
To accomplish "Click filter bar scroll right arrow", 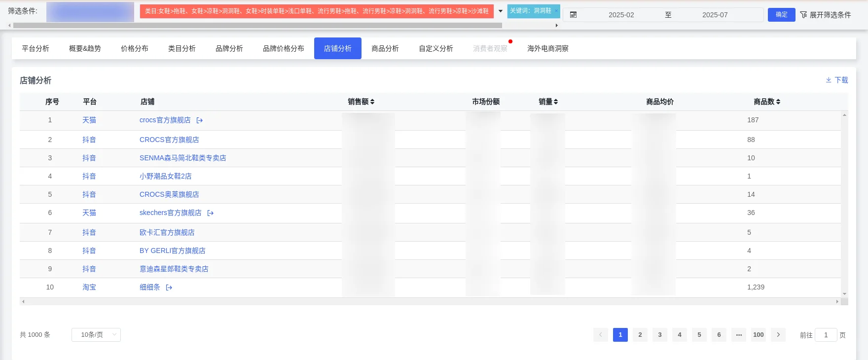I will (557, 25).
